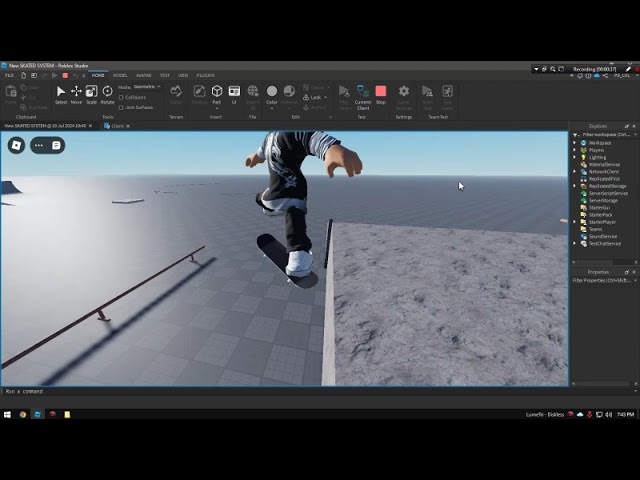
Task: Close the Client script tab
Action: coord(128,126)
